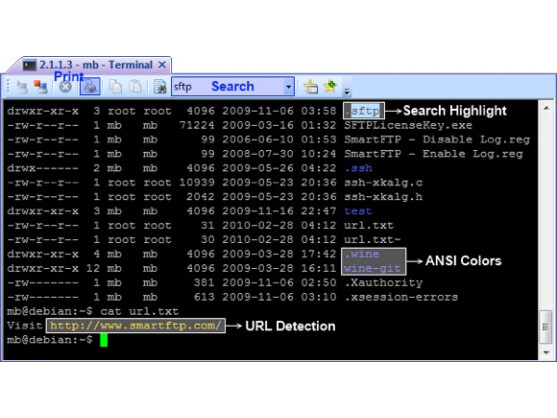
Task: Click file size 2042 in the listing
Action: pos(201,197)
